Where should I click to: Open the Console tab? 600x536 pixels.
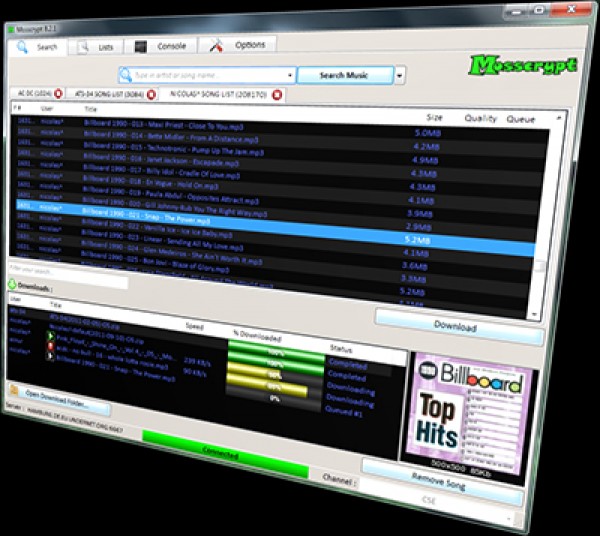[x=160, y=46]
